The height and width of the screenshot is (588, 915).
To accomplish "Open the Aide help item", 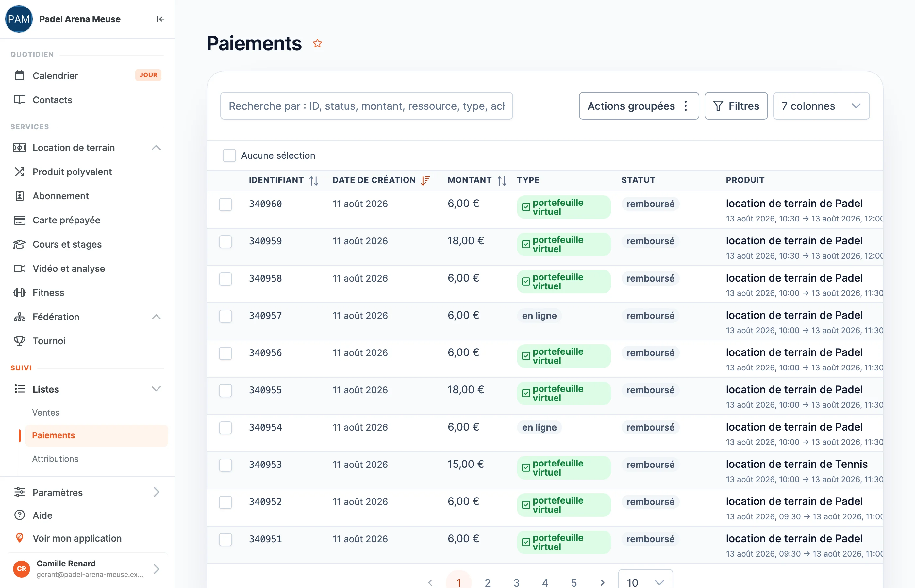I will coord(42,515).
